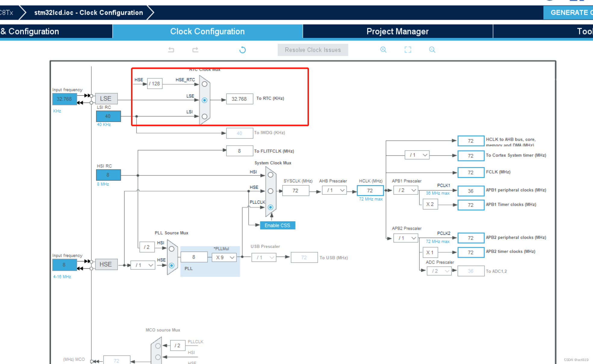
Task: Click the HSE input frequency field
Action: pyautogui.click(x=64, y=265)
